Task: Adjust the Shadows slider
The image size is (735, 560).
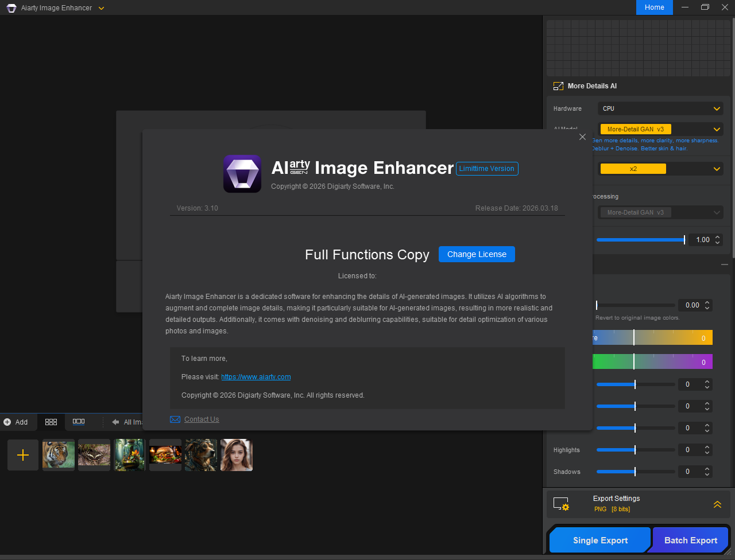Action: 636,472
